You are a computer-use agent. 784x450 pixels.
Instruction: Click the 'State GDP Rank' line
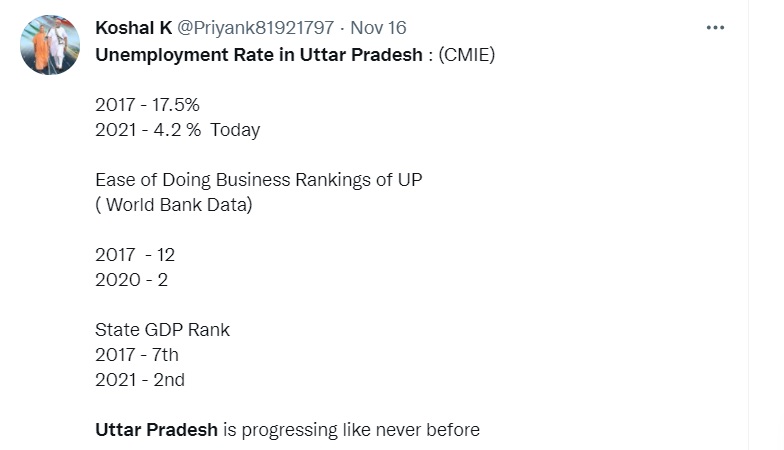(162, 330)
